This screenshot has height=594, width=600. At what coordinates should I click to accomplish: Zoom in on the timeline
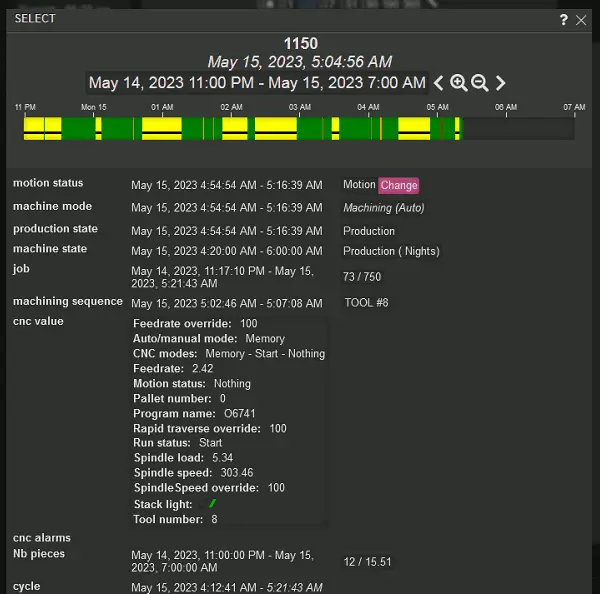[458, 83]
